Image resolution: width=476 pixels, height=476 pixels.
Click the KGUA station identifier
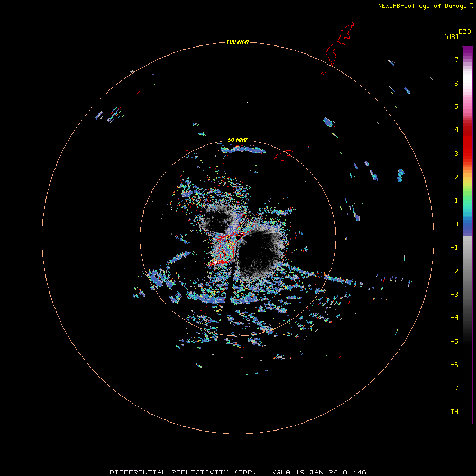pos(280,472)
